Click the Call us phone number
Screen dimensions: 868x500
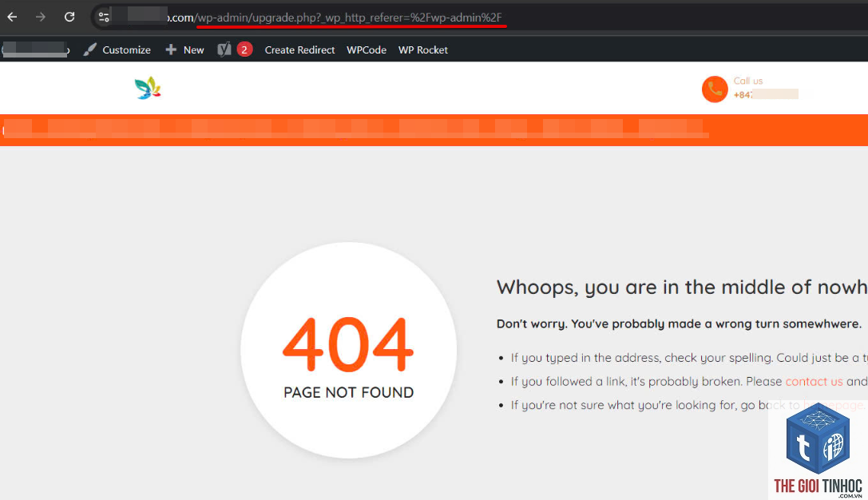[x=766, y=95]
